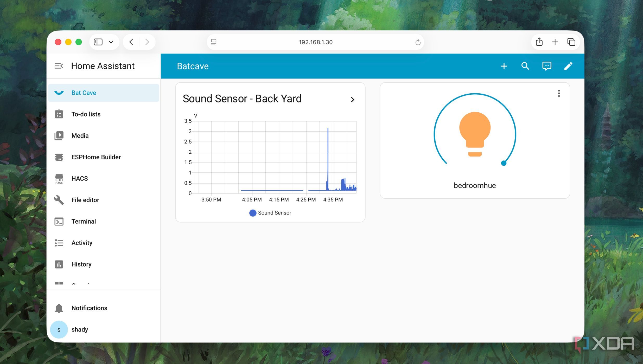Add a new item with the plus icon in Batcave header
Screen dimensions: 643x364
point(504,66)
